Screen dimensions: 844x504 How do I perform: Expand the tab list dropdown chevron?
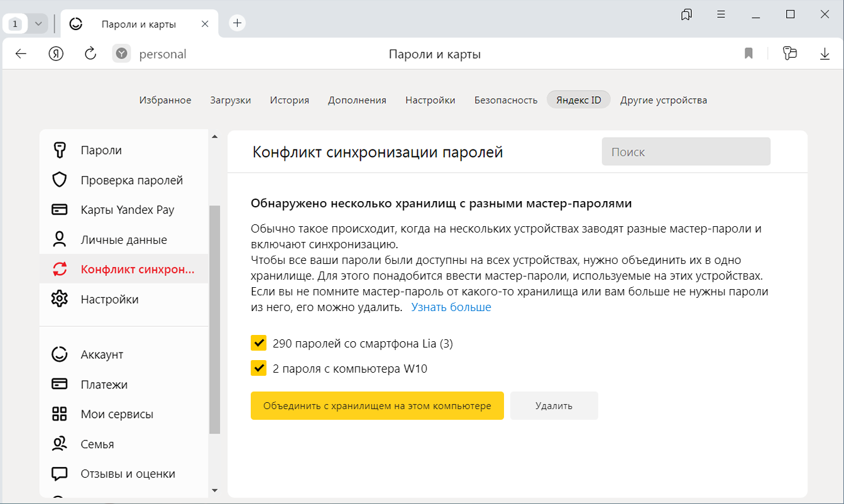pyautogui.click(x=38, y=24)
